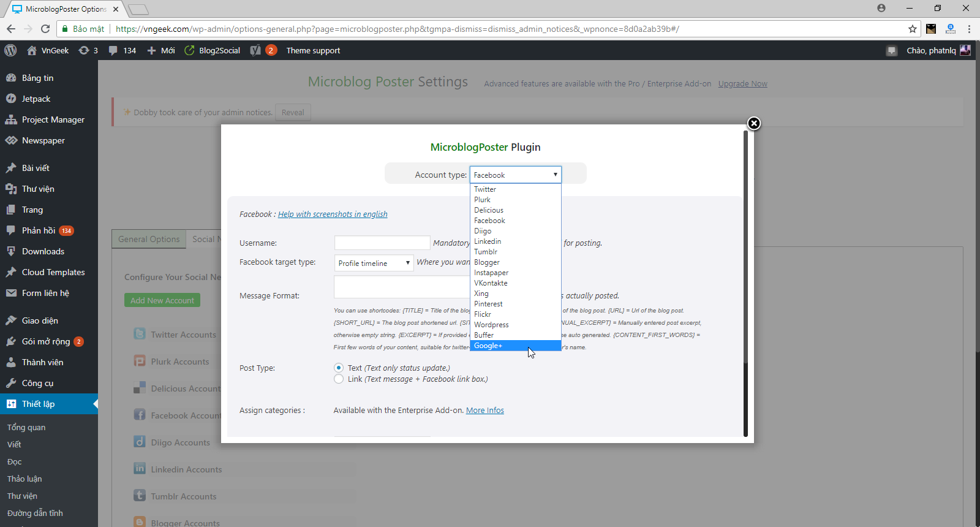Open Thảo luận settings submenu
This screenshot has height=527, width=980.
tap(24, 479)
